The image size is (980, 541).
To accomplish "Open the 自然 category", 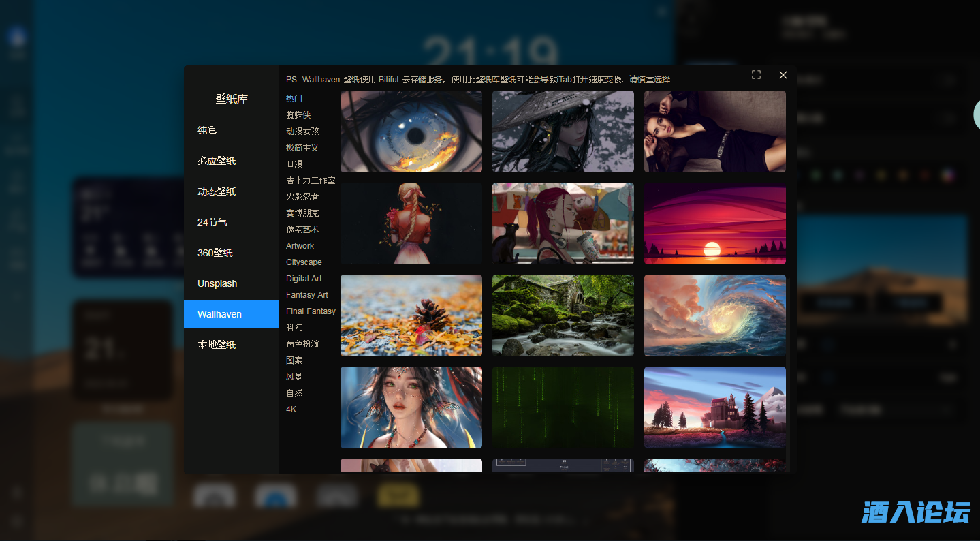I will click(294, 393).
